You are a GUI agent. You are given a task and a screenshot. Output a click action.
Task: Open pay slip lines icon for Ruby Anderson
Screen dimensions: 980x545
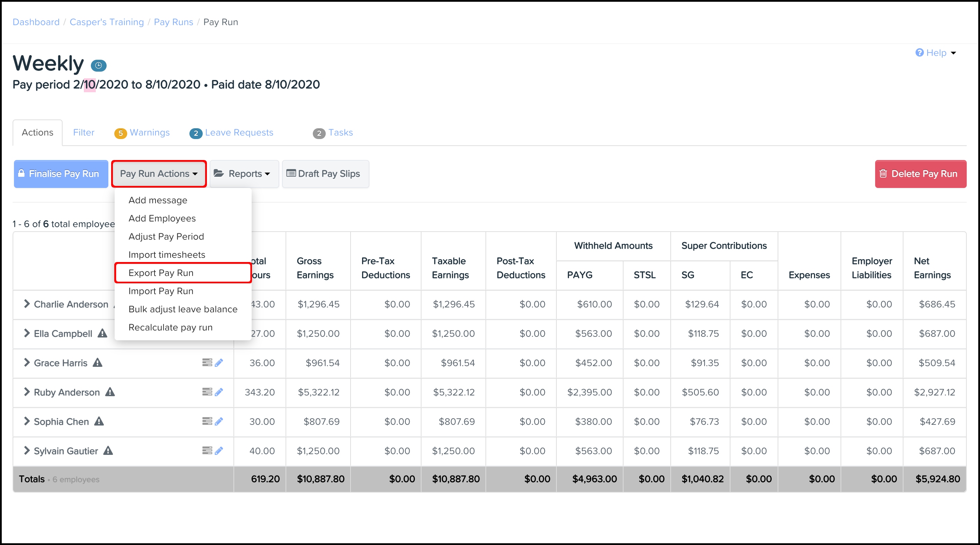pyautogui.click(x=207, y=392)
